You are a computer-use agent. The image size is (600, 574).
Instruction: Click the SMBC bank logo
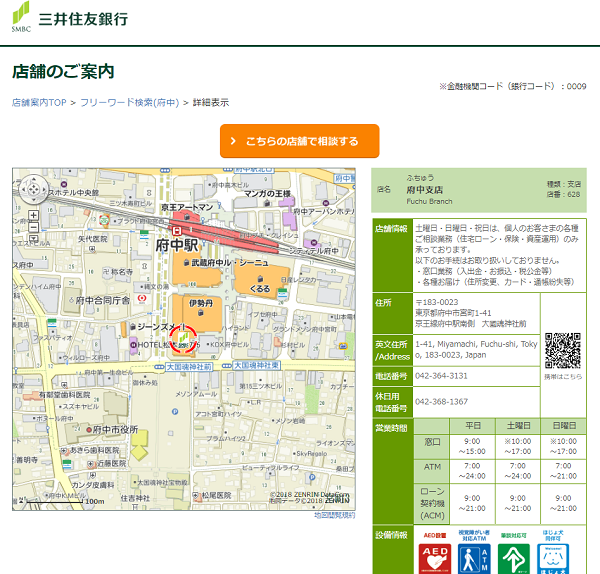coord(21,17)
